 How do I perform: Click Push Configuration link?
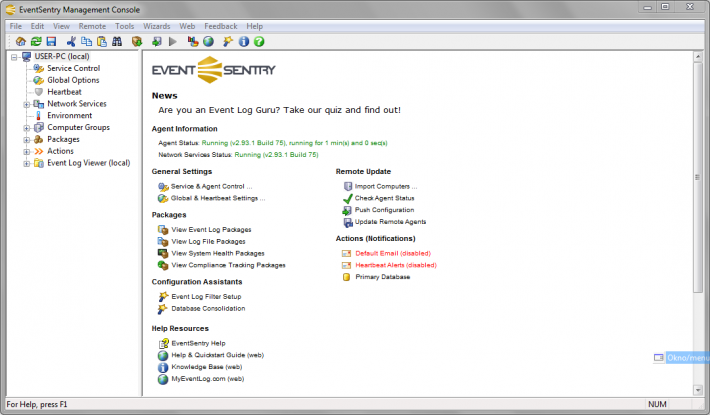(384, 210)
